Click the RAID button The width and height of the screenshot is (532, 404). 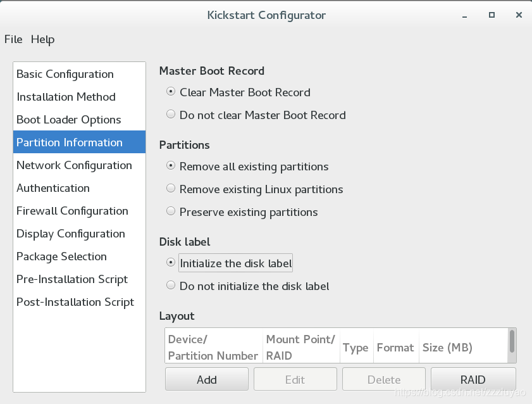(x=473, y=379)
